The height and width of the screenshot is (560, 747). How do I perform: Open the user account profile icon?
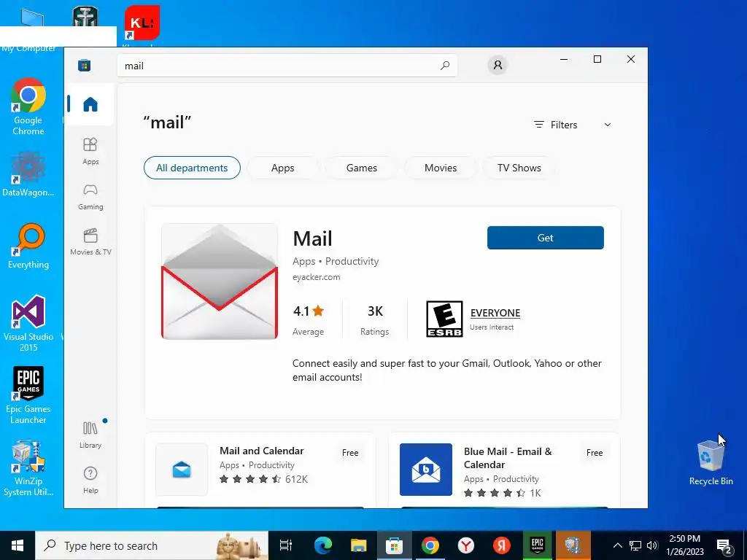point(498,65)
